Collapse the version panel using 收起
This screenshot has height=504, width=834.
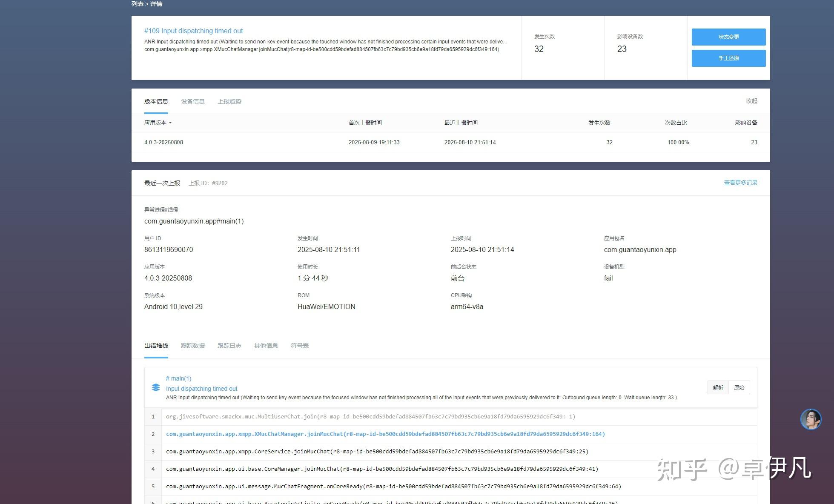[752, 101]
